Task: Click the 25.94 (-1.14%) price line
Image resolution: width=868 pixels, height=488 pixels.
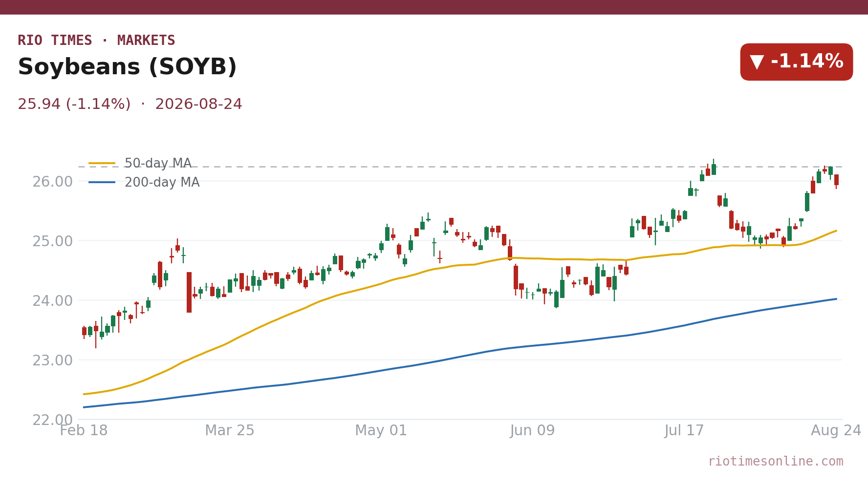Action: (x=130, y=105)
